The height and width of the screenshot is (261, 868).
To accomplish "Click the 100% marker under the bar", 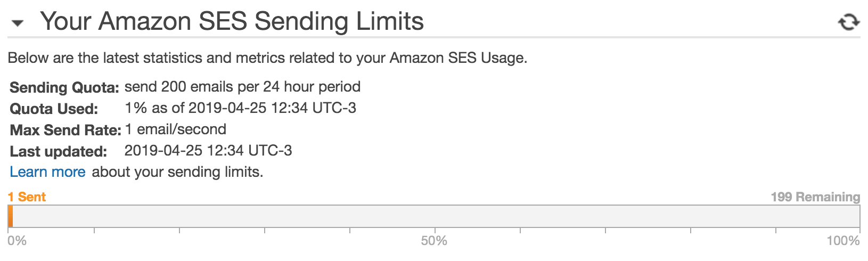I will (842, 241).
